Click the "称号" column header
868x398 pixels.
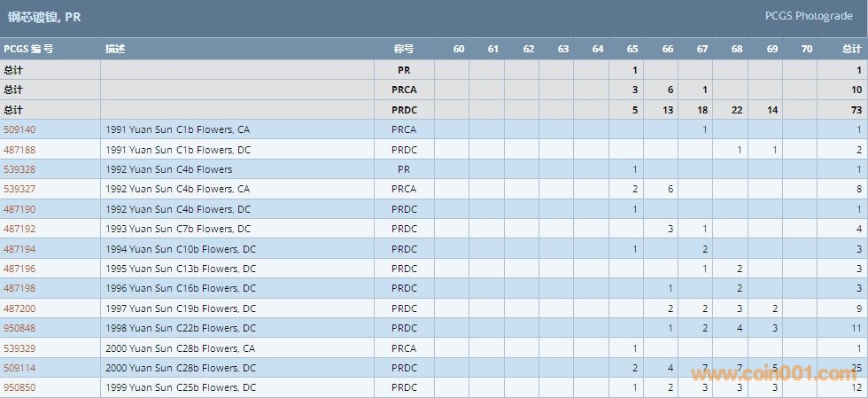click(404, 49)
